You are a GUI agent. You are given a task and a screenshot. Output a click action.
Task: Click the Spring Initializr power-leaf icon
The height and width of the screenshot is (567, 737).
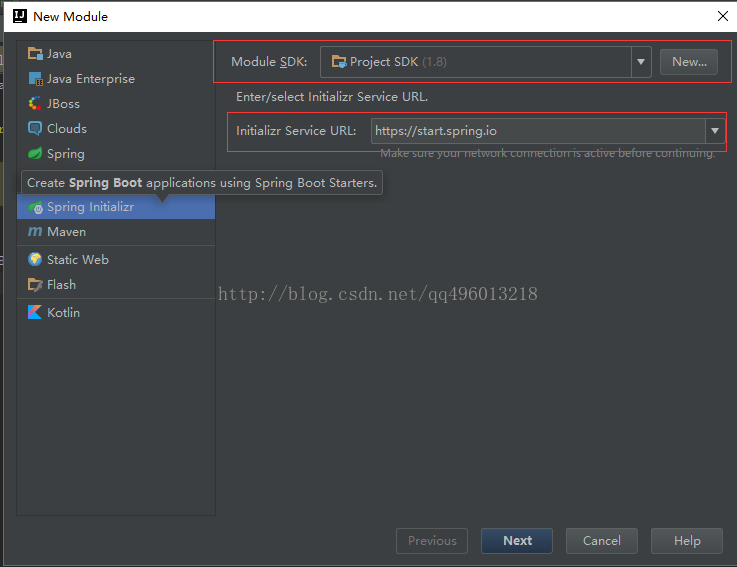(35, 207)
